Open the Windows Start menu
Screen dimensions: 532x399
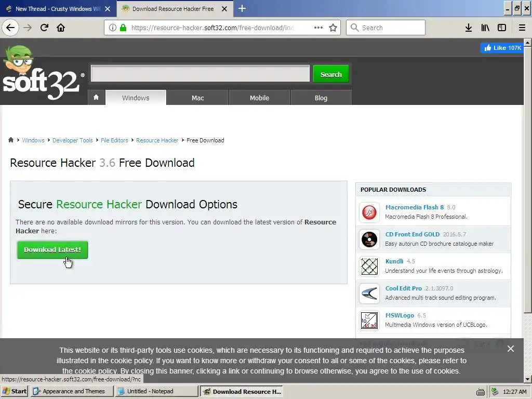pos(15,391)
